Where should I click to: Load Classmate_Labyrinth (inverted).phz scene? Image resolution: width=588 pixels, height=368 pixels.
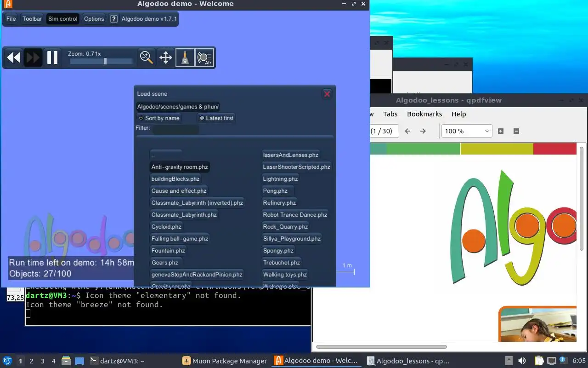click(x=197, y=203)
